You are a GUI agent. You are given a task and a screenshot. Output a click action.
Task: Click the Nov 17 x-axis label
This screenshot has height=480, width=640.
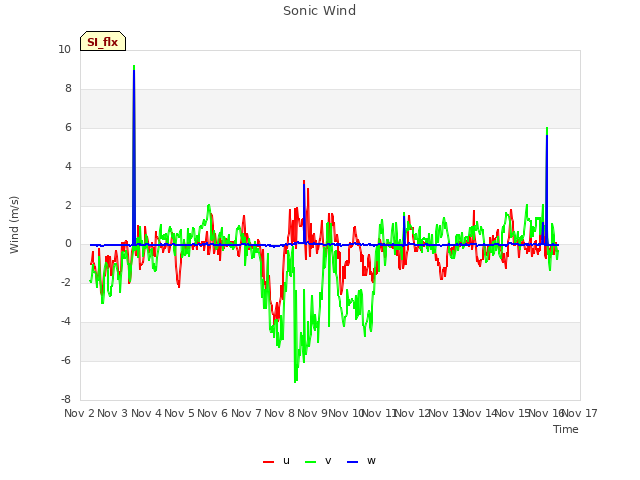pos(580,413)
